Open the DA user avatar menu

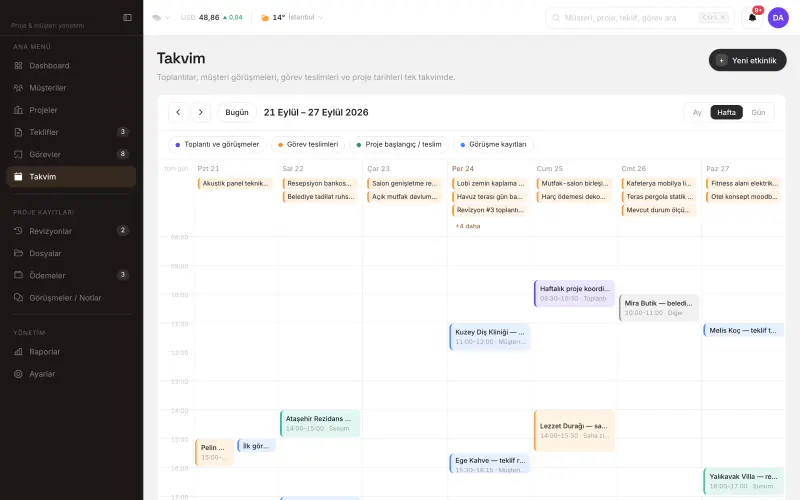click(x=778, y=17)
